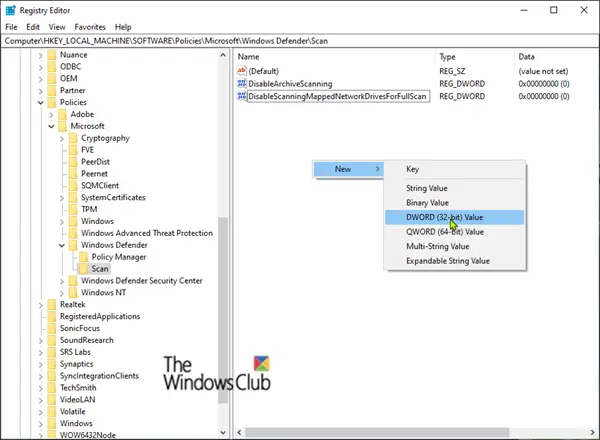Click the tree pane vertical scrollbar thumb

pyautogui.click(x=223, y=310)
